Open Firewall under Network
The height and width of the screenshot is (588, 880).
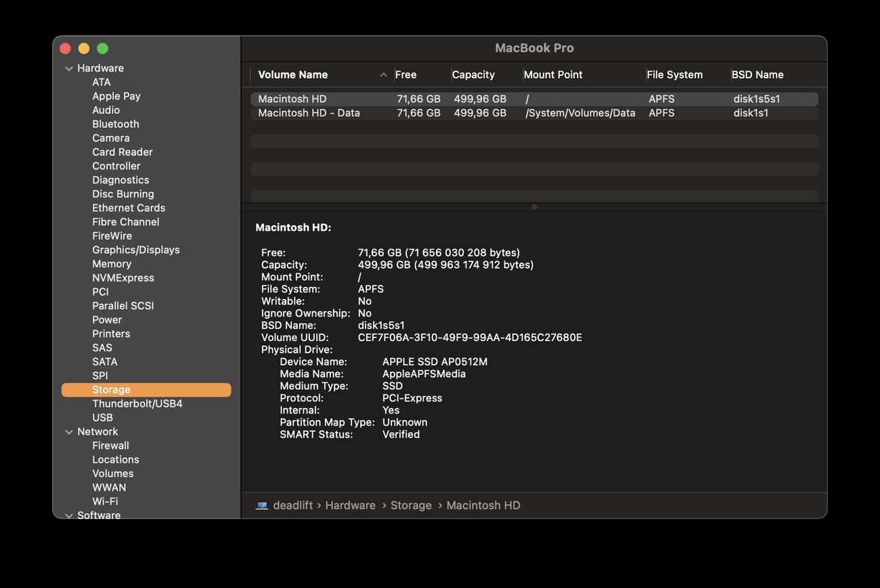(110, 446)
